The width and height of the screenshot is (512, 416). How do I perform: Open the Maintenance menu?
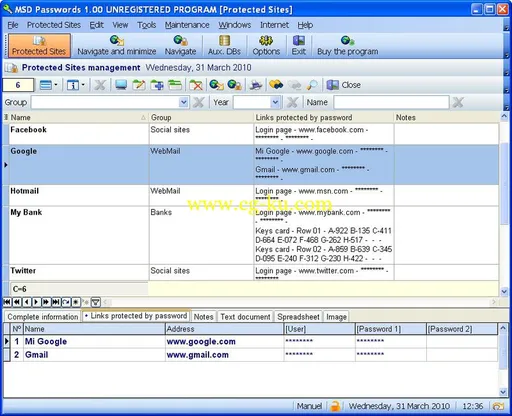click(187, 25)
